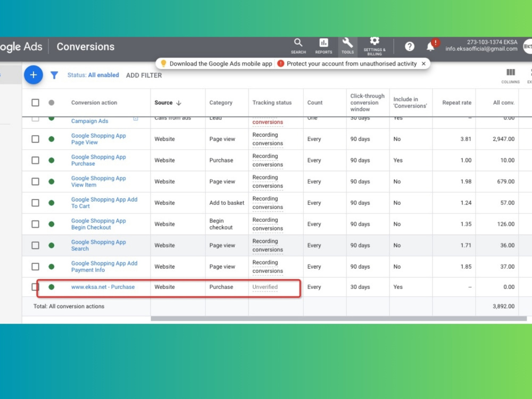Click the All conv. column header
532x399 pixels.
503,103
